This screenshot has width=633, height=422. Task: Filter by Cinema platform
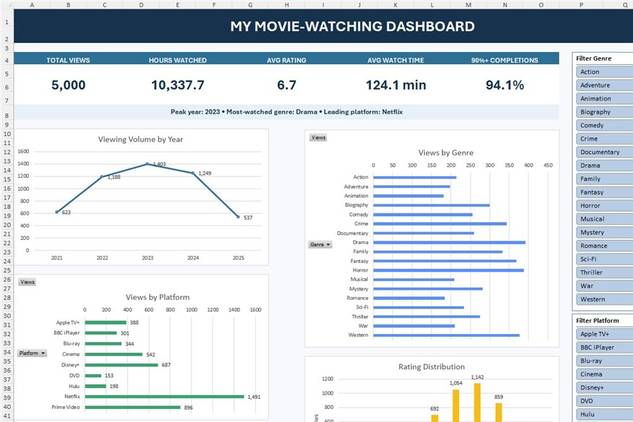604,374
